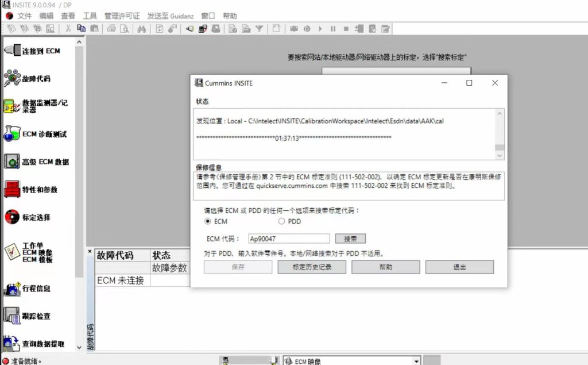588x365 pixels.
Task: Open the ECM 映像 dropdown at bottom
Action: pyautogui.click(x=416, y=361)
